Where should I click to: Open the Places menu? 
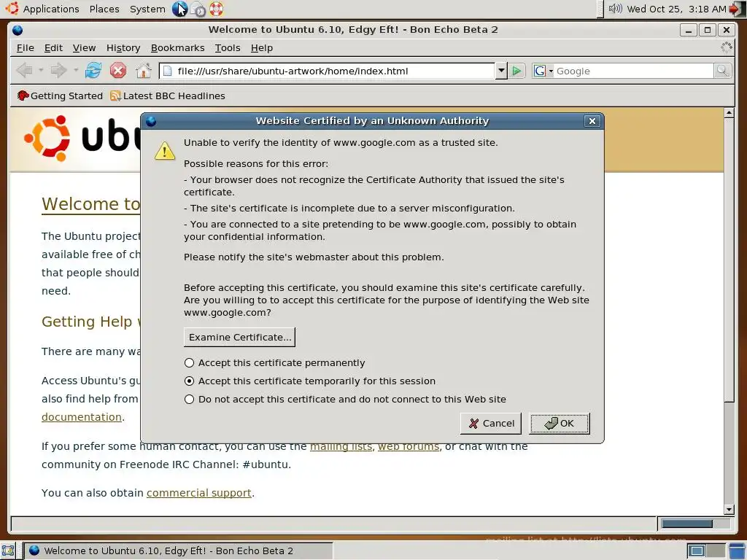click(104, 9)
